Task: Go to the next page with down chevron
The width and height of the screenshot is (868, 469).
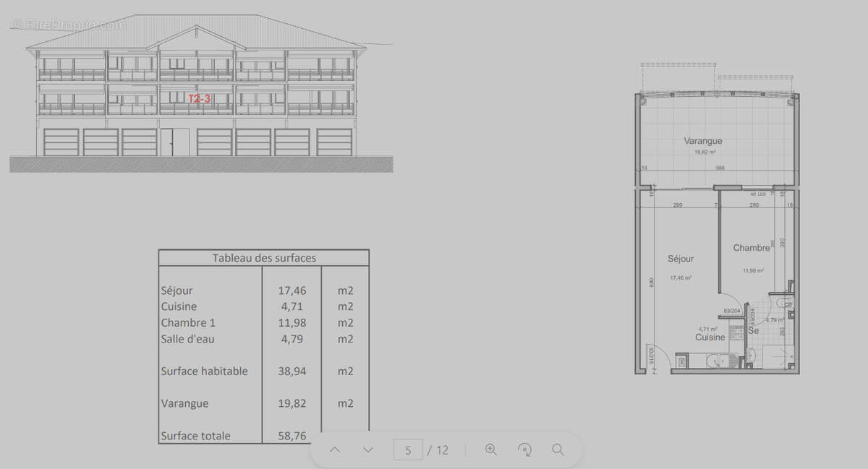Action: coord(368,450)
